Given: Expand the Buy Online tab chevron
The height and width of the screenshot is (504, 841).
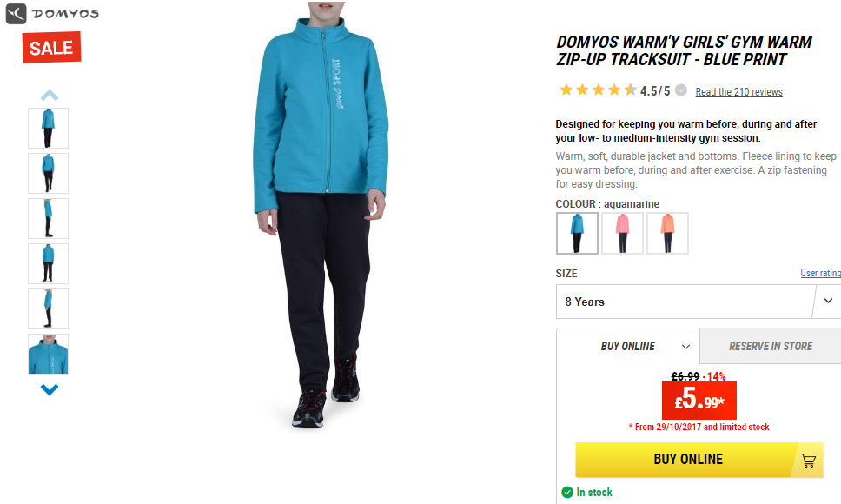Looking at the screenshot, I should pos(685,347).
